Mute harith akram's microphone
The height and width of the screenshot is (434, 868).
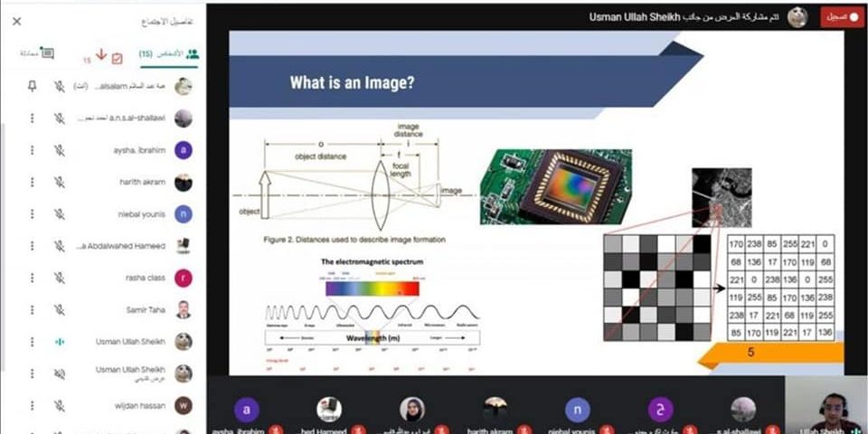(59, 182)
